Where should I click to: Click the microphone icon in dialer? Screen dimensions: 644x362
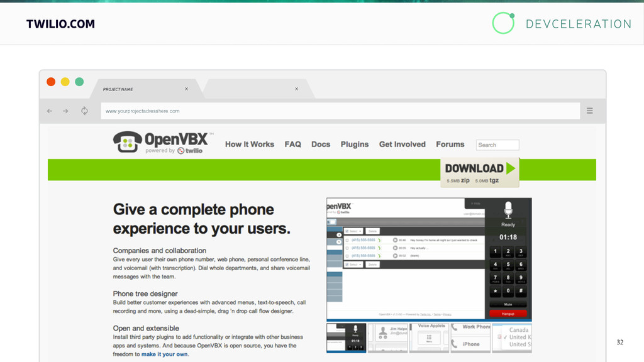coord(508,210)
